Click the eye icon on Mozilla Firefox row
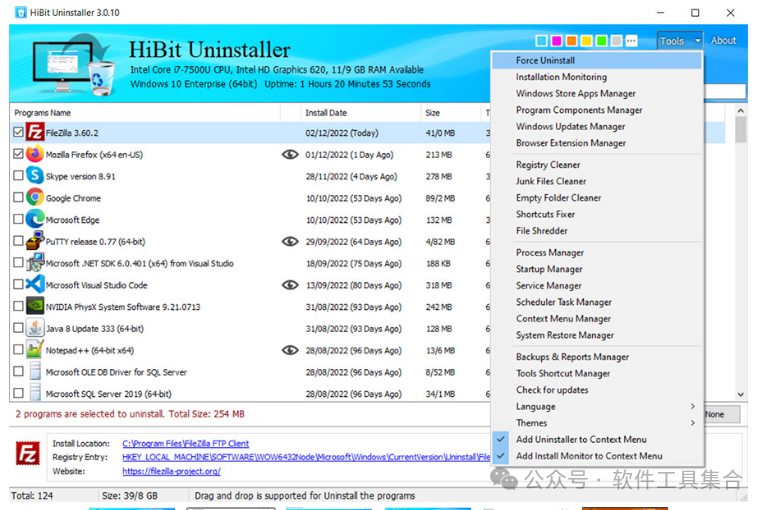This screenshot has height=510, width=767. point(290,155)
